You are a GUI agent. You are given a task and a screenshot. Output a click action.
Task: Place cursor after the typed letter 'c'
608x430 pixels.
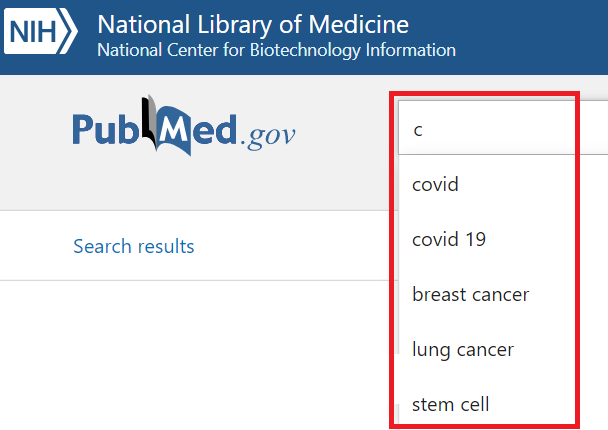423,130
